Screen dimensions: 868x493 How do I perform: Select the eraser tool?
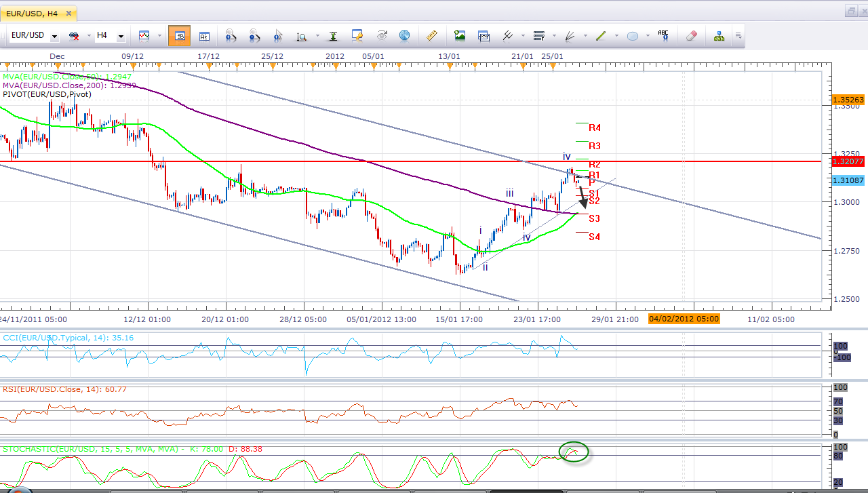point(691,36)
